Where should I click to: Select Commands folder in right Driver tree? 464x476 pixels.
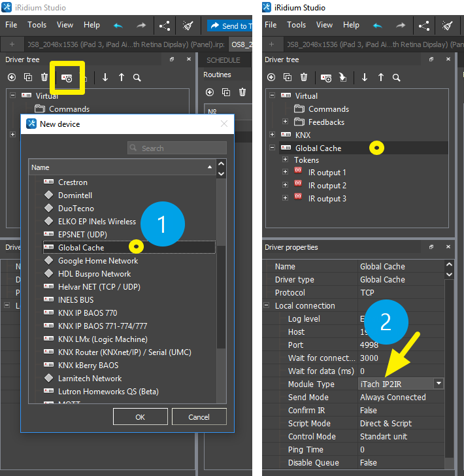329,109
